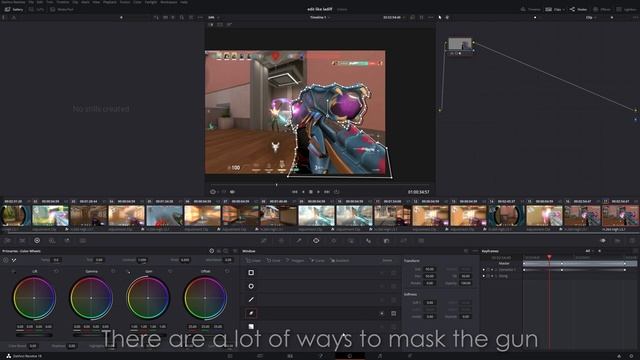The width and height of the screenshot is (640, 360).
Task: Click the center of the Gamma color wheel
Action: point(91,298)
